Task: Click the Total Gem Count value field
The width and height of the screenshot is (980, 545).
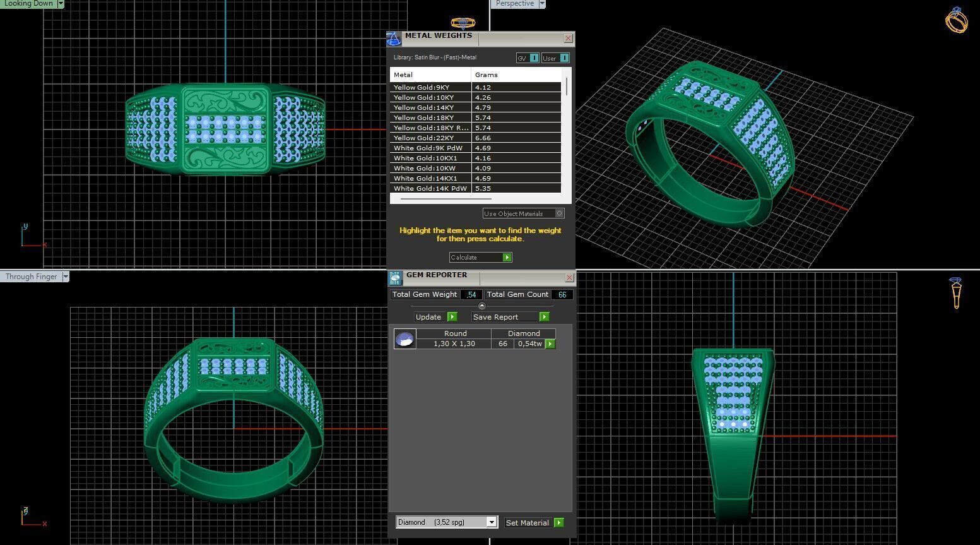Action: click(562, 295)
